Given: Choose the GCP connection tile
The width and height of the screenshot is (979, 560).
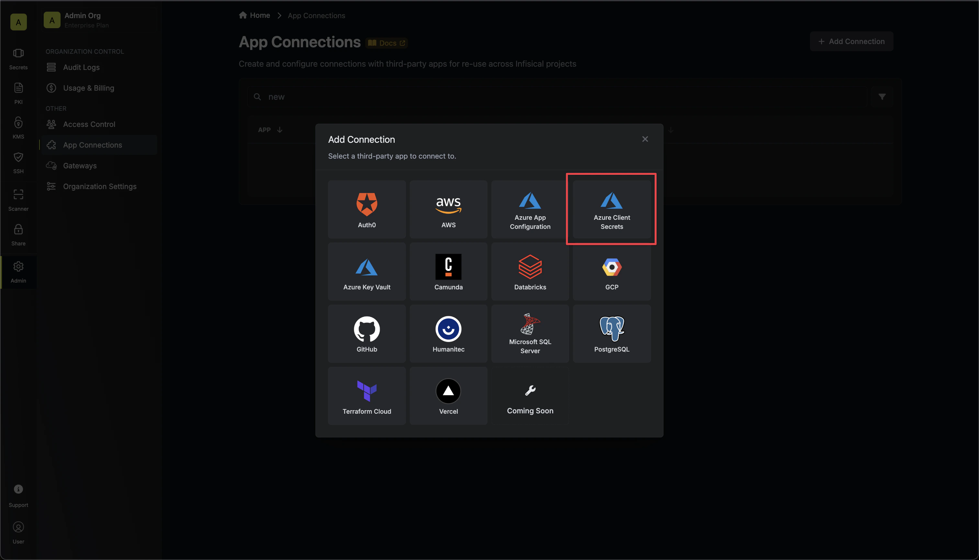Looking at the screenshot, I should pos(612,272).
